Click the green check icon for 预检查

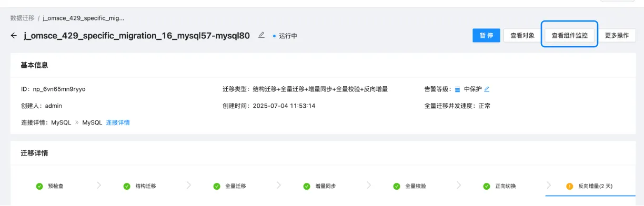pos(39,186)
